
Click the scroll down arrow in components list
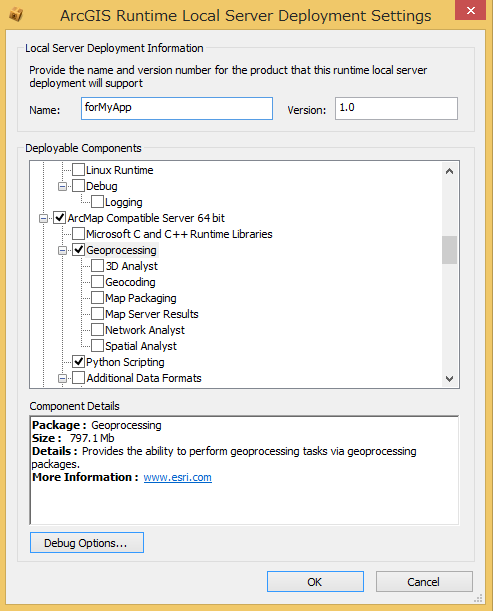pos(449,378)
